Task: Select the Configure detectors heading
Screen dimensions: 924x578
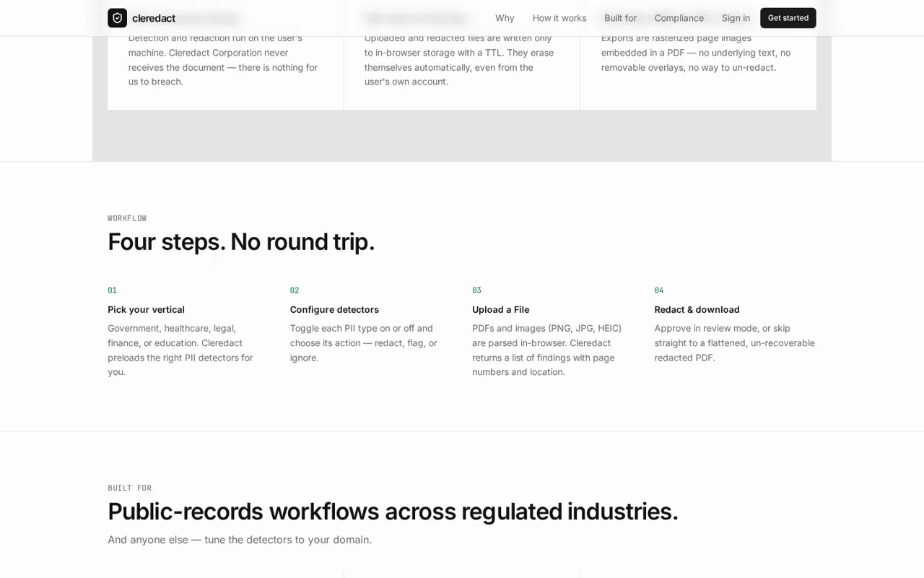Action: (x=334, y=309)
